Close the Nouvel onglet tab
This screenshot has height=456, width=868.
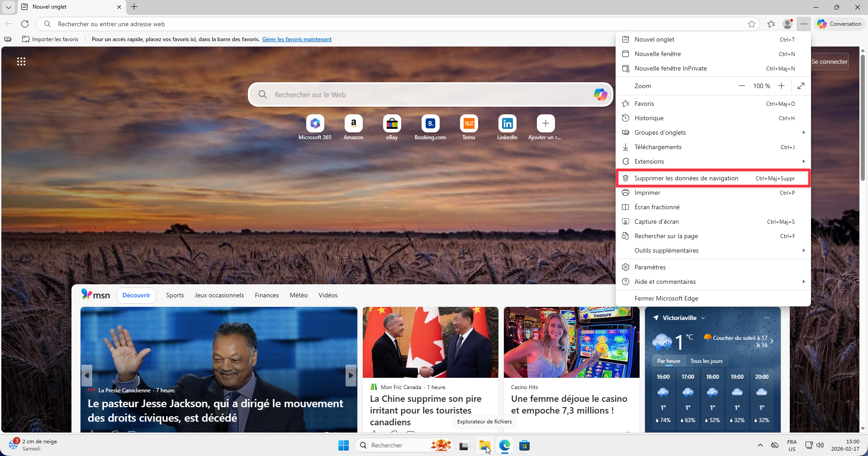coord(119,7)
